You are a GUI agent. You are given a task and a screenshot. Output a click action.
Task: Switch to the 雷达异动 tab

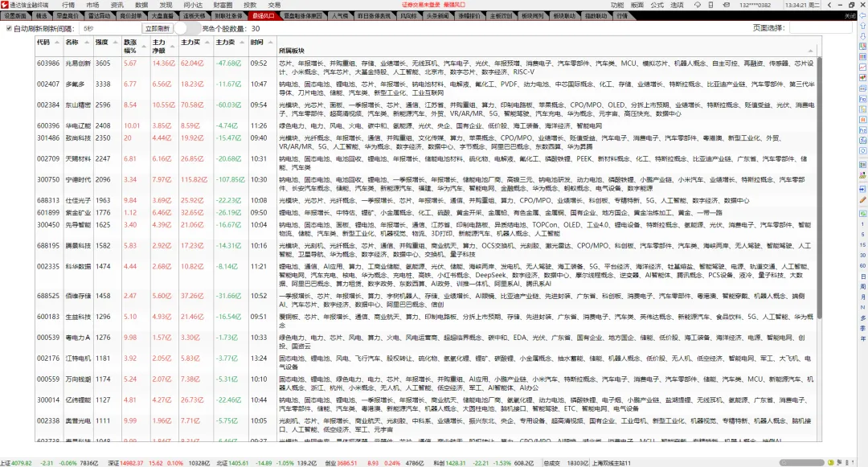pos(99,16)
